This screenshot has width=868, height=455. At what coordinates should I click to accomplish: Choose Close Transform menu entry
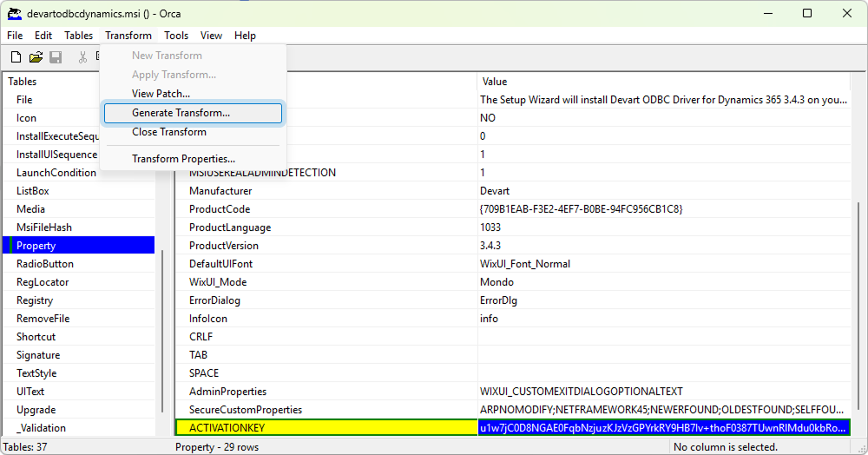pyautogui.click(x=193, y=132)
